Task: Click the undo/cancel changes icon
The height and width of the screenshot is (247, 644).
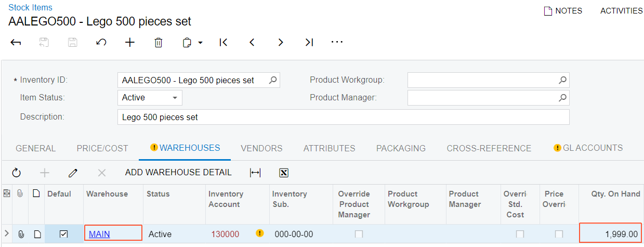Action: click(101, 43)
